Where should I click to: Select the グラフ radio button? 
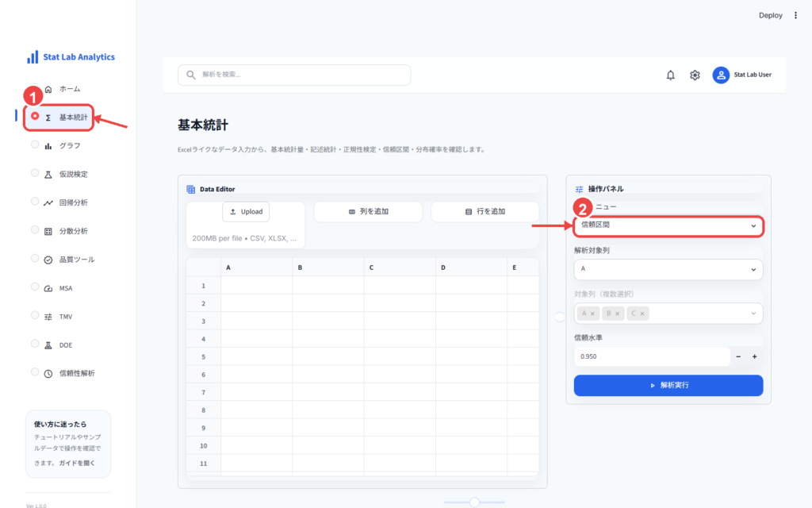pyautogui.click(x=35, y=144)
